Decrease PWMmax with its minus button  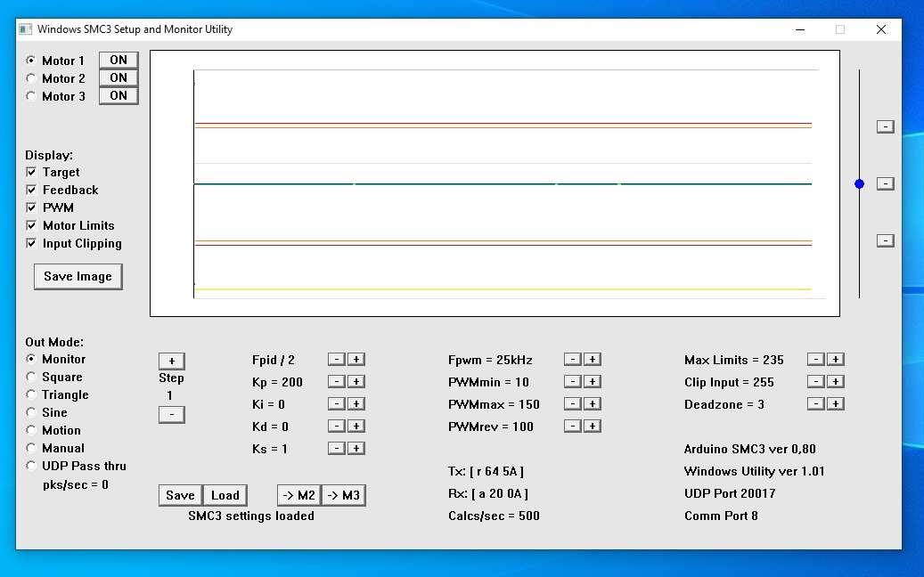point(573,404)
